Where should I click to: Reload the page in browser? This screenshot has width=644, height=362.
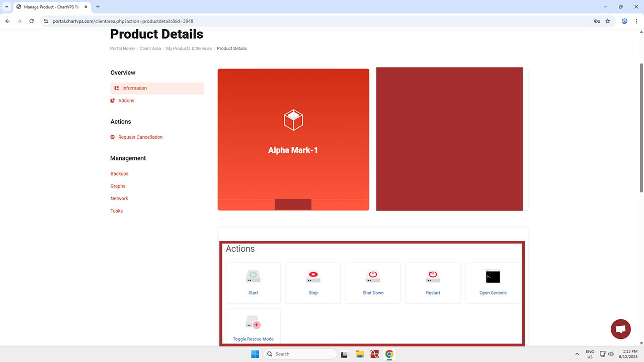tap(32, 21)
